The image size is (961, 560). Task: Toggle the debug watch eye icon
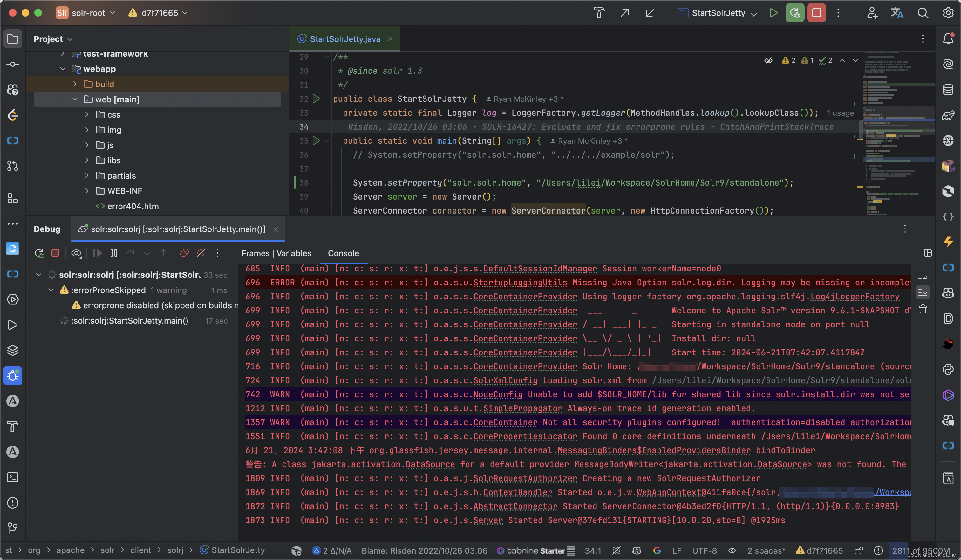point(76,253)
